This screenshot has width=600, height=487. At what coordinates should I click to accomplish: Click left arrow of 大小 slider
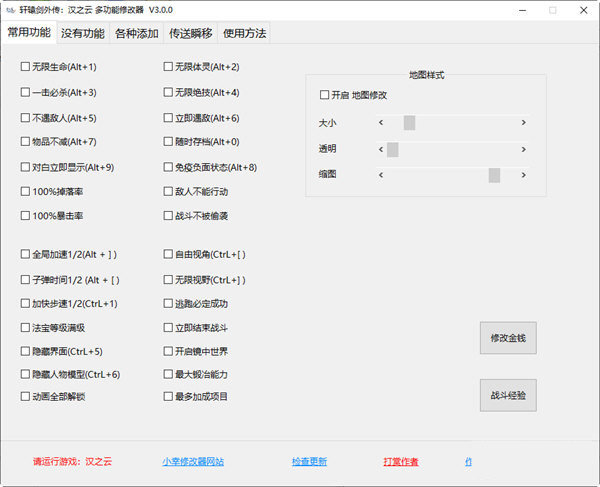[x=381, y=123]
